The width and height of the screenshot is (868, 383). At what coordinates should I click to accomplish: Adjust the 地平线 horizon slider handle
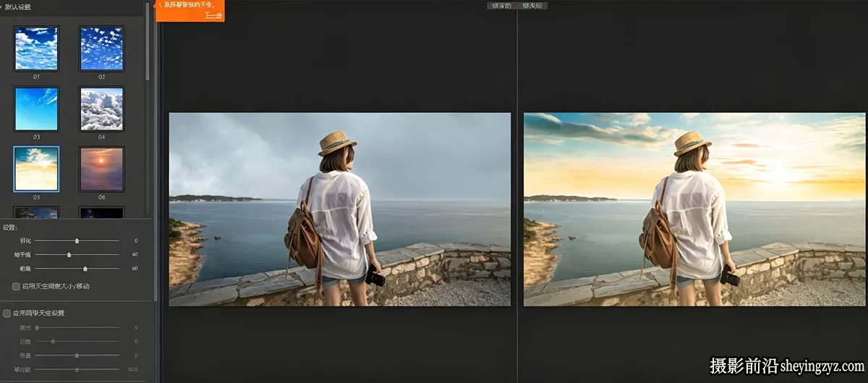(69, 255)
